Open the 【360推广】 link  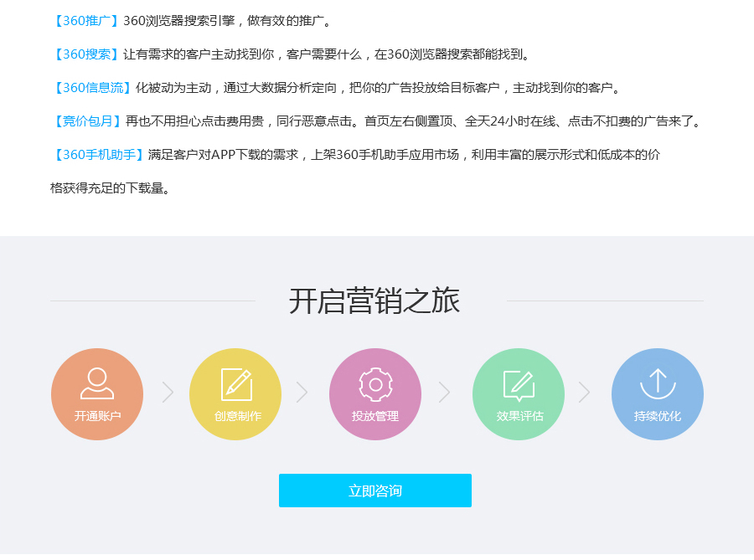pyautogui.click(x=85, y=21)
